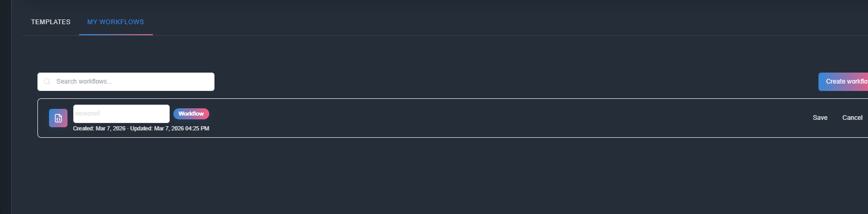Screen dimensions: 868x214
Task: Focus the Search workflows field
Action: (132, 81)
